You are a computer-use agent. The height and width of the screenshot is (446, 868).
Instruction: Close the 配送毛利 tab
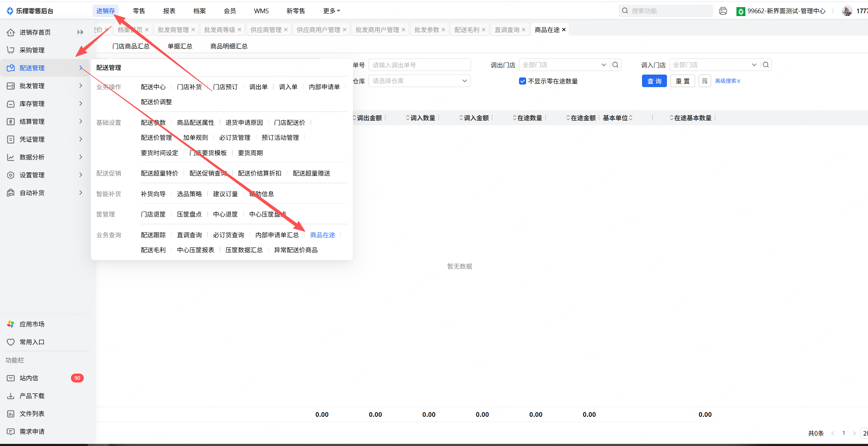click(x=484, y=30)
